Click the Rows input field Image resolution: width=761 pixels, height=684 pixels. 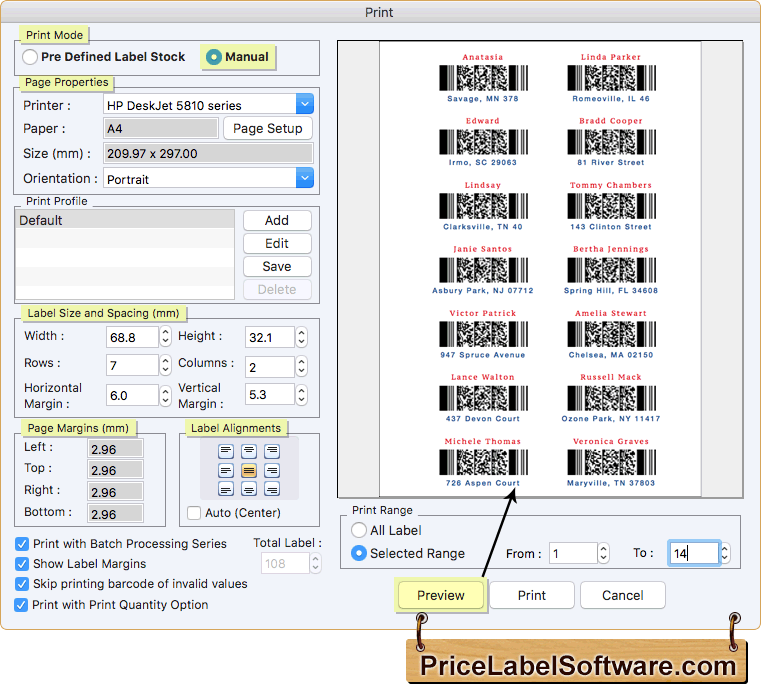[132, 365]
